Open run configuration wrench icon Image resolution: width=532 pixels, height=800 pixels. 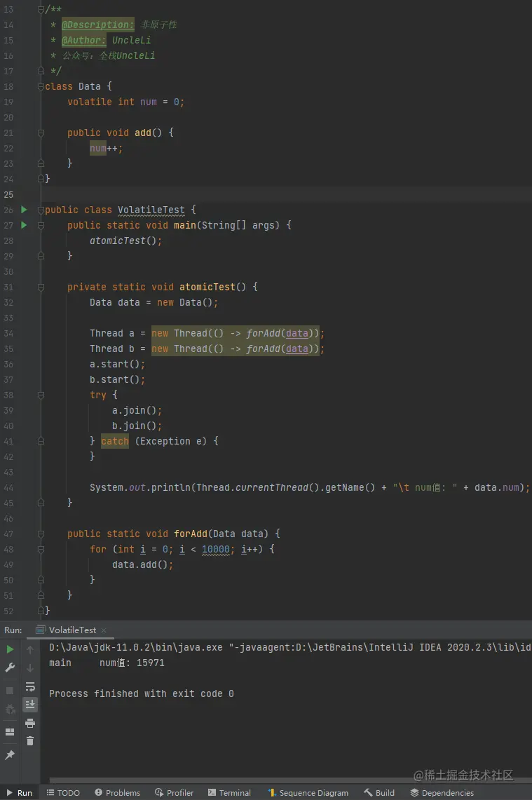(10, 667)
